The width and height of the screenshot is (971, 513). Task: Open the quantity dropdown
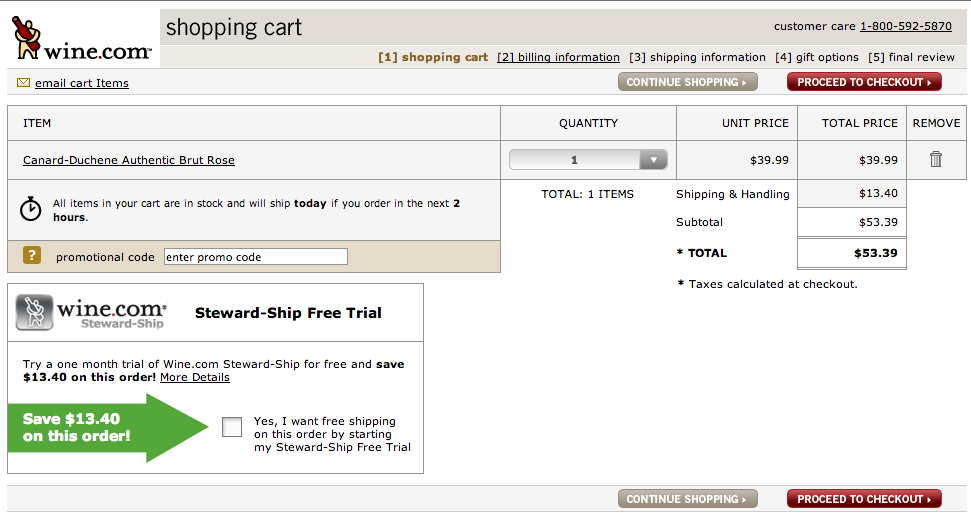[588, 160]
